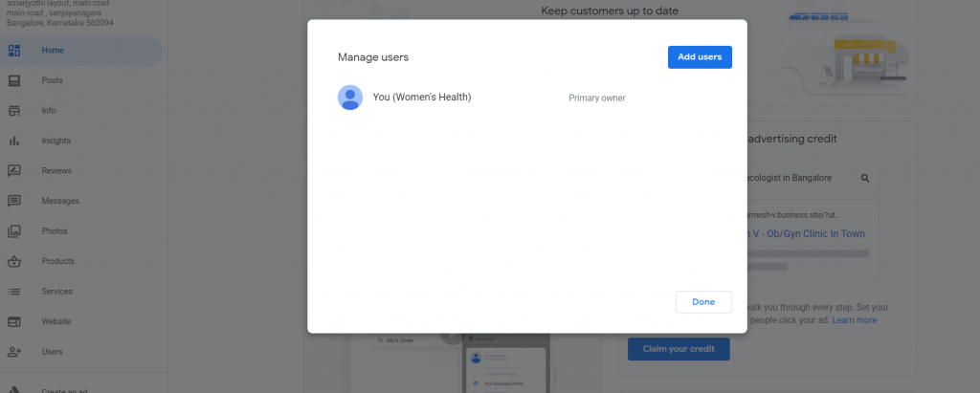This screenshot has width=980, height=393.
Task: Click the Reviews icon in sidebar
Action: point(14,170)
